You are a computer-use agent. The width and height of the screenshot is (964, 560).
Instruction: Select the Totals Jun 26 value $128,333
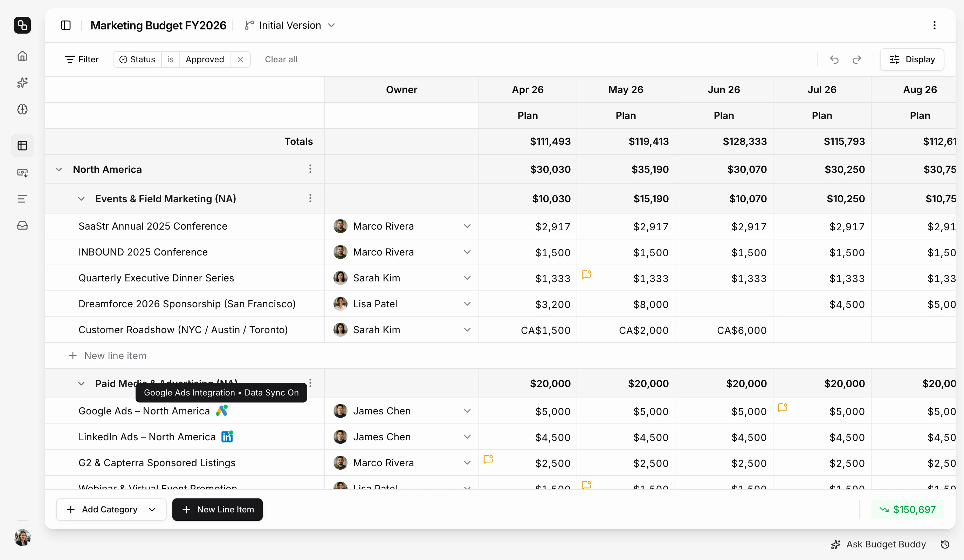(724, 141)
